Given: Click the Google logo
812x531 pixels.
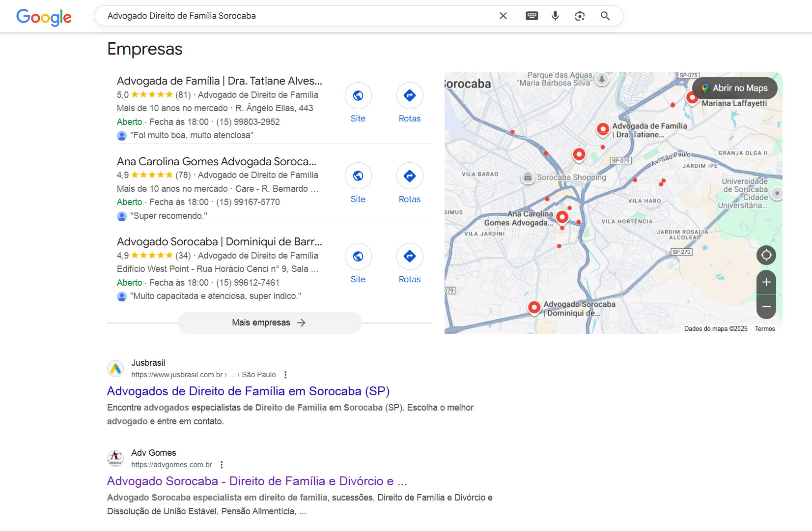Looking at the screenshot, I should (x=44, y=17).
